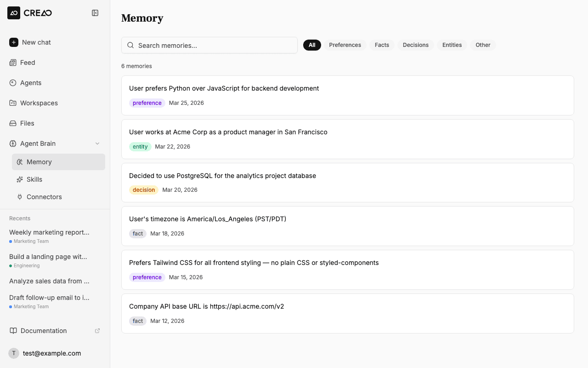Filter memories by Decisions
The height and width of the screenshot is (368, 588).
click(416, 45)
